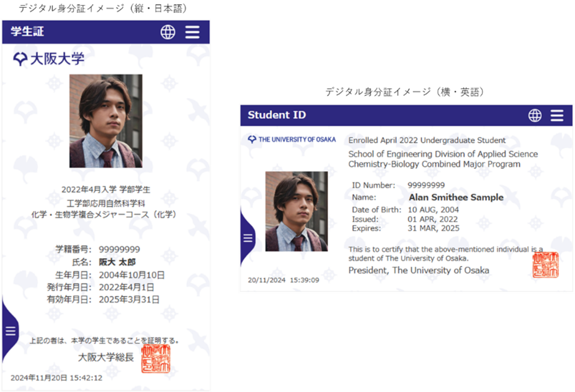The image size is (575, 392).
Task: Click the name Alan Smithee Sample
Action: [456, 197]
